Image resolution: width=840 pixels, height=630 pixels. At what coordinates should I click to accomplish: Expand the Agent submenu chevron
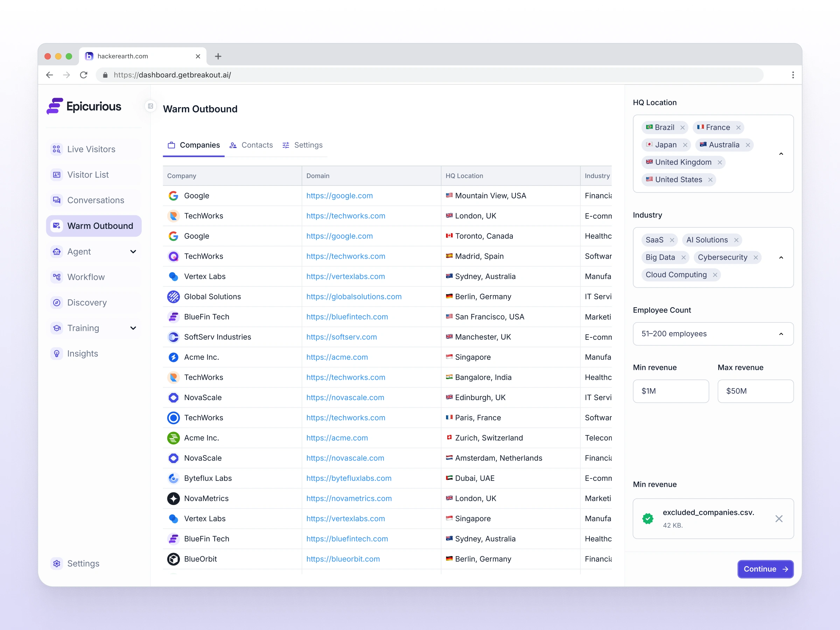point(133,252)
